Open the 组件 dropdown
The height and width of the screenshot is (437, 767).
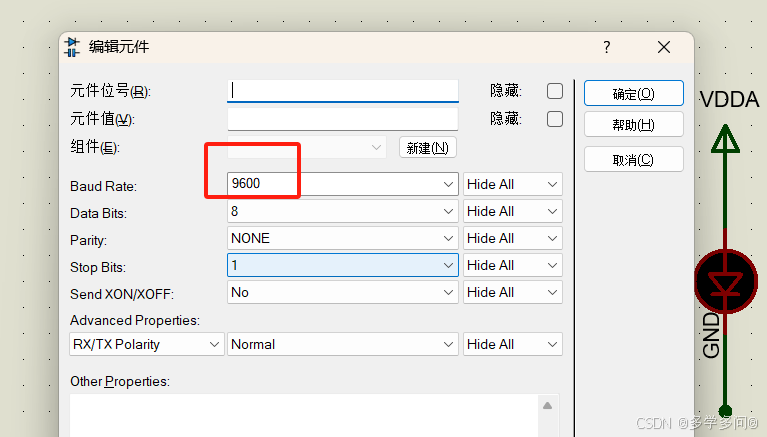point(307,147)
